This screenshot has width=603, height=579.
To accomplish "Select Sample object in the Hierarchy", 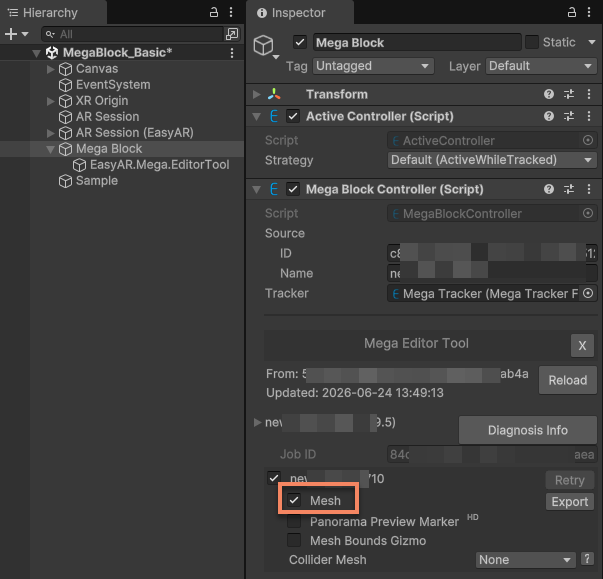I will tap(97, 181).
